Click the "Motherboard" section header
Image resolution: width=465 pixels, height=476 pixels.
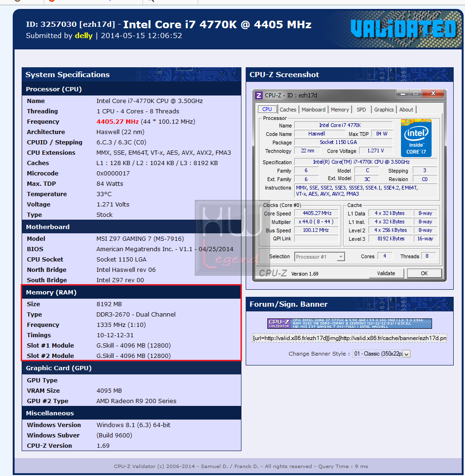point(131,227)
